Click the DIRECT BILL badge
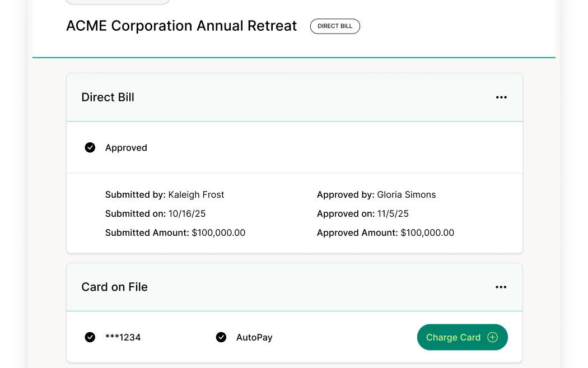Viewport: 588px width, 368px height. pyautogui.click(x=335, y=26)
